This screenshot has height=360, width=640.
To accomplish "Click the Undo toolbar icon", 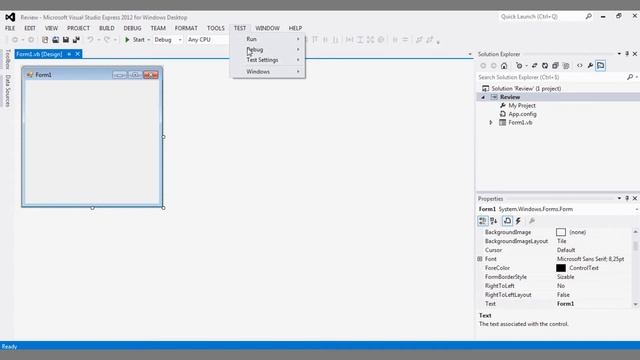I will [90, 40].
